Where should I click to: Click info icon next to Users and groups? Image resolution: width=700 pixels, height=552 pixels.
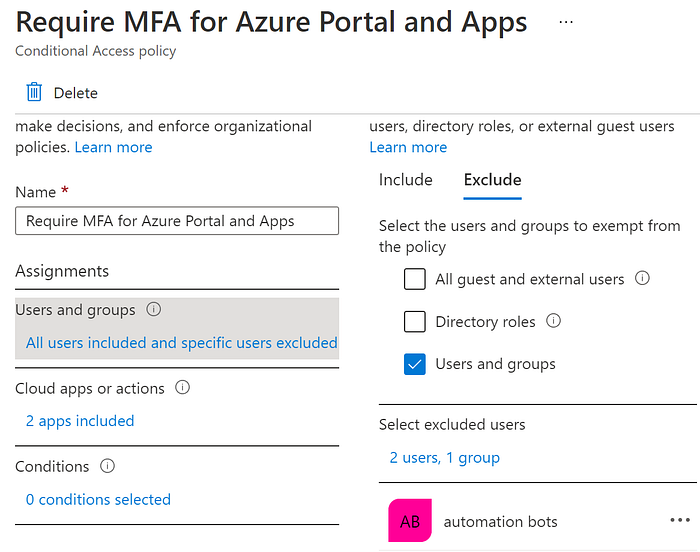(154, 310)
